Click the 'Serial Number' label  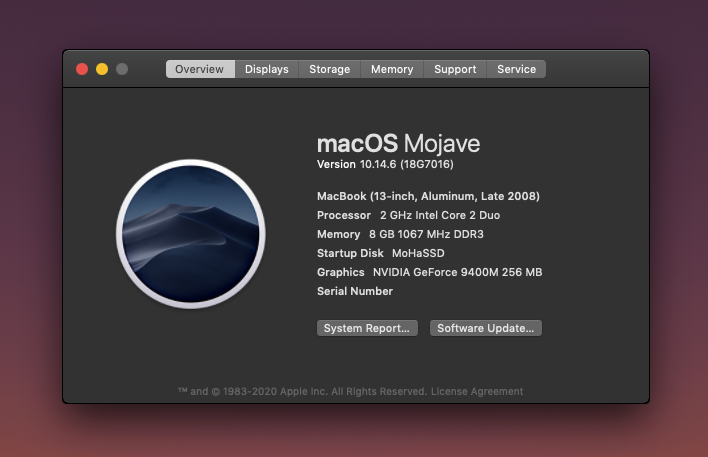[355, 291]
